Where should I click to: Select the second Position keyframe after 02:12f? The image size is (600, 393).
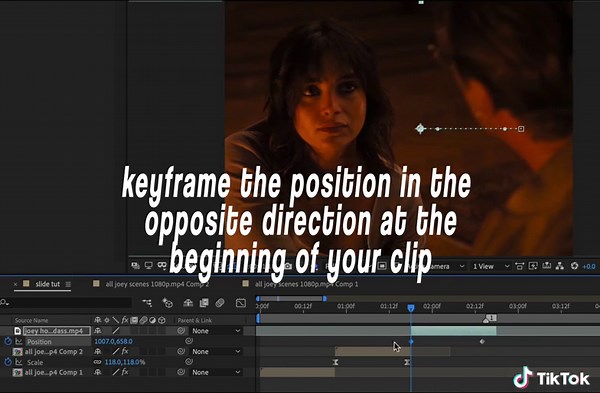pyautogui.click(x=482, y=341)
